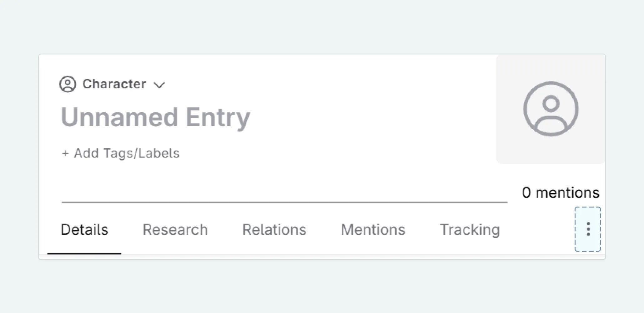
Task: Expand the Character type chevron
Action: (159, 85)
